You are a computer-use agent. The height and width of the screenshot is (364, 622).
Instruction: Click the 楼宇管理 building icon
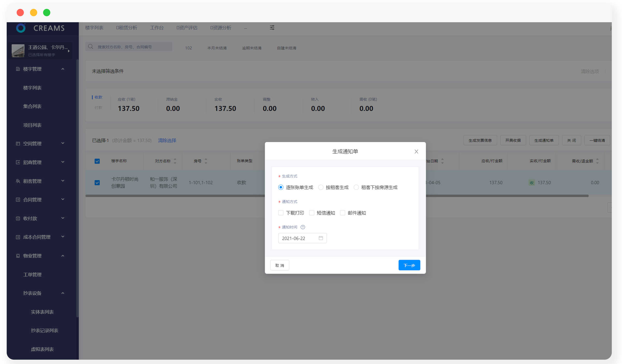[18, 69]
